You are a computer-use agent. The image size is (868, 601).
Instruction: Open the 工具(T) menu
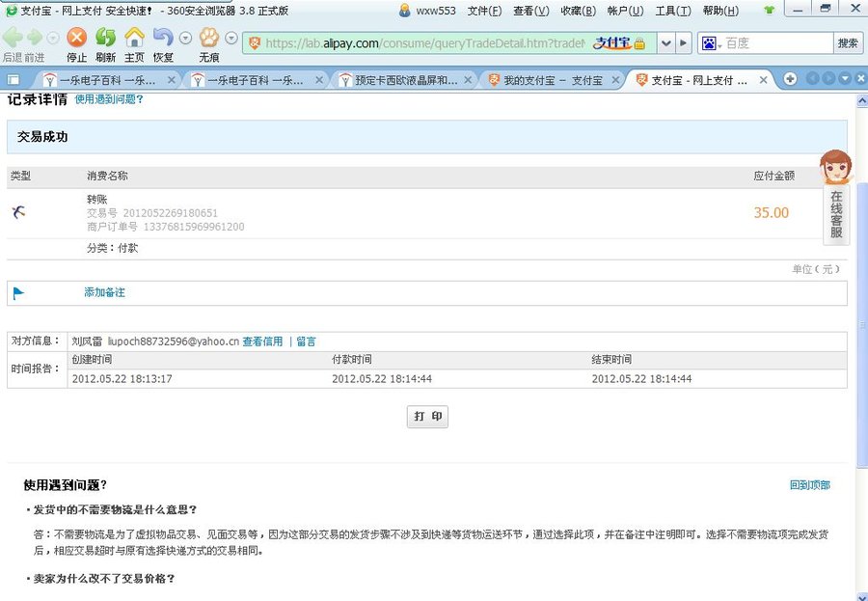pyautogui.click(x=672, y=11)
